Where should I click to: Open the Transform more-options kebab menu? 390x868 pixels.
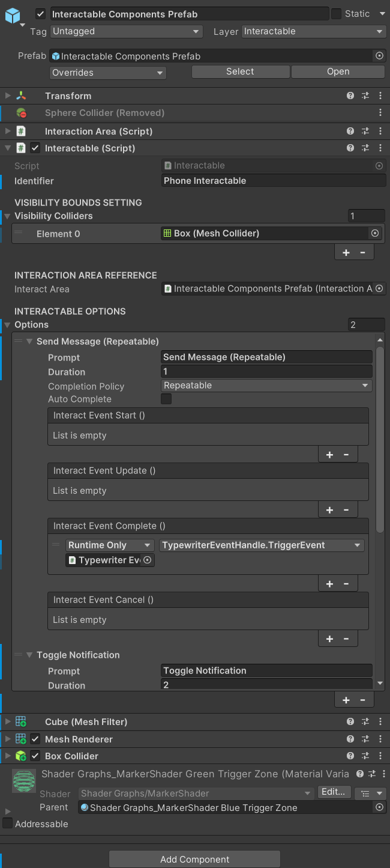[x=380, y=96]
